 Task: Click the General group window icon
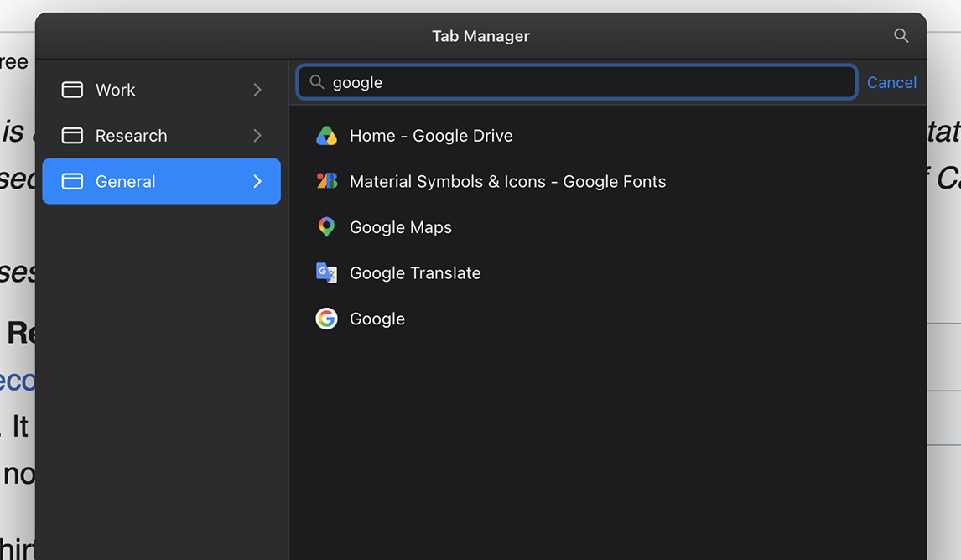pyautogui.click(x=72, y=181)
